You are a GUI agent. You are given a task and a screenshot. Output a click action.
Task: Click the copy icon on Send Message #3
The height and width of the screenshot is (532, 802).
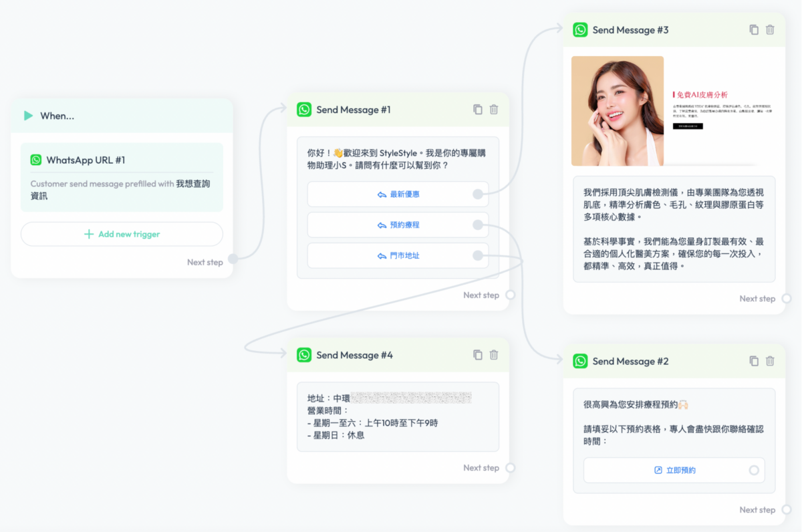point(753,29)
